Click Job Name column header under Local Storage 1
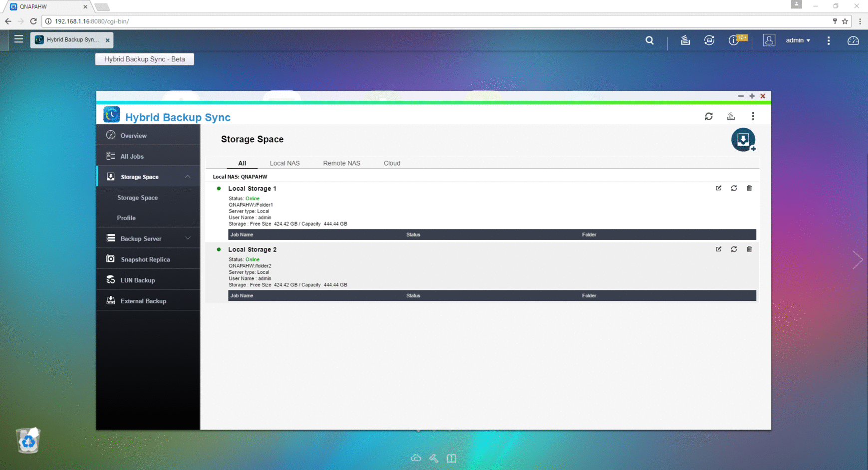 coord(242,235)
